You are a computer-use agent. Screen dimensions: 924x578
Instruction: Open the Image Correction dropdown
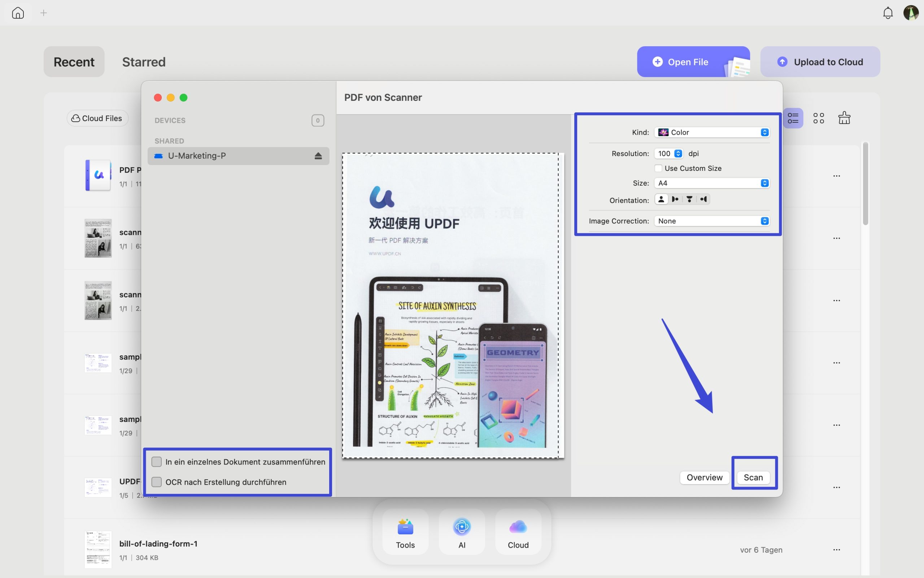(x=712, y=221)
